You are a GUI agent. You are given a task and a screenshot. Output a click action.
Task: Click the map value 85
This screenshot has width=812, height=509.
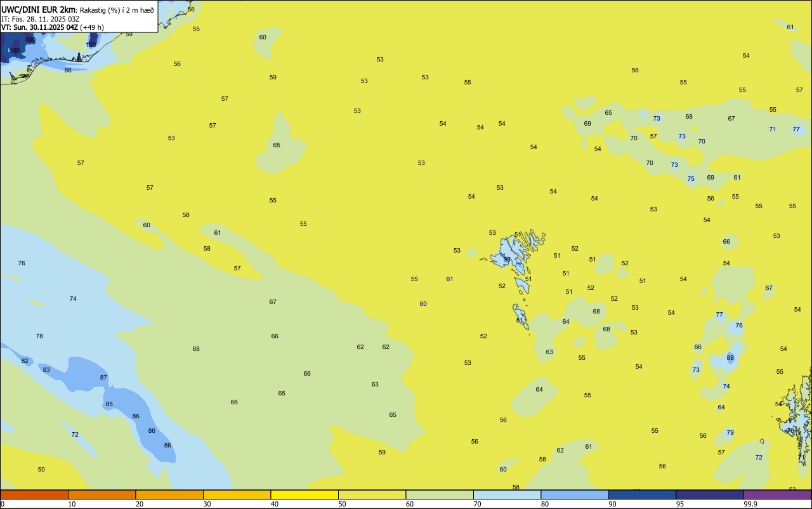pyautogui.click(x=109, y=404)
